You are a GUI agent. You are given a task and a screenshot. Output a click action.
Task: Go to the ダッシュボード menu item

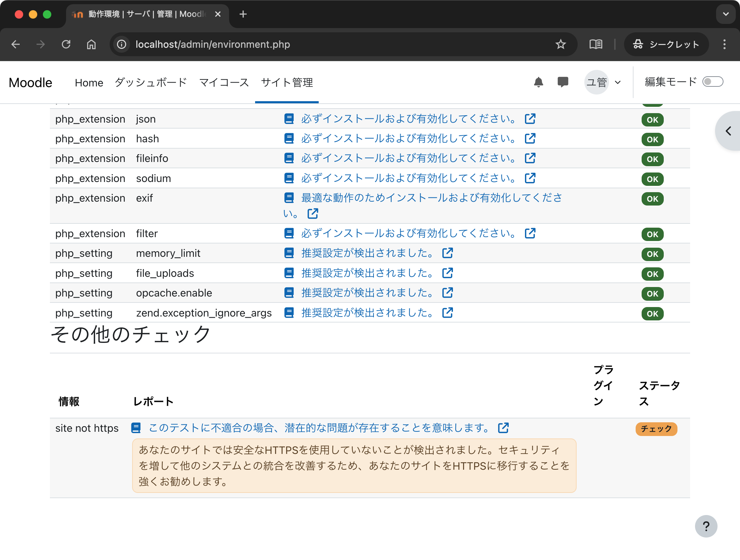[x=151, y=83]
